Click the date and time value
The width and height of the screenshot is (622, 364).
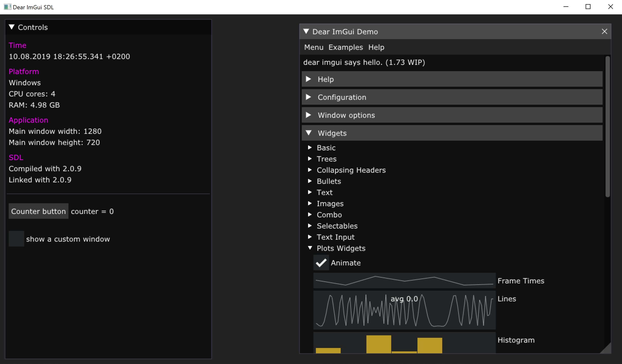pyautogui.click(x=69, y=56)
